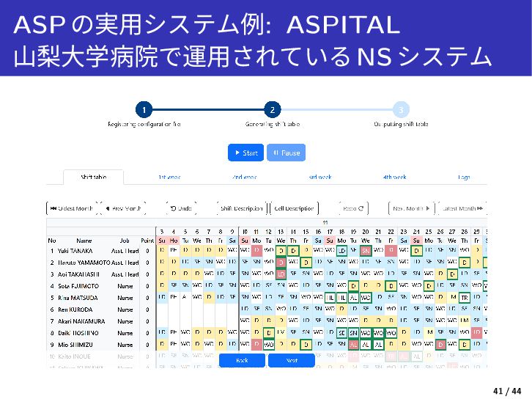Viewport: 532px width, 399px height.
Task: Open Shift Description
Action: tap(242, 208)
